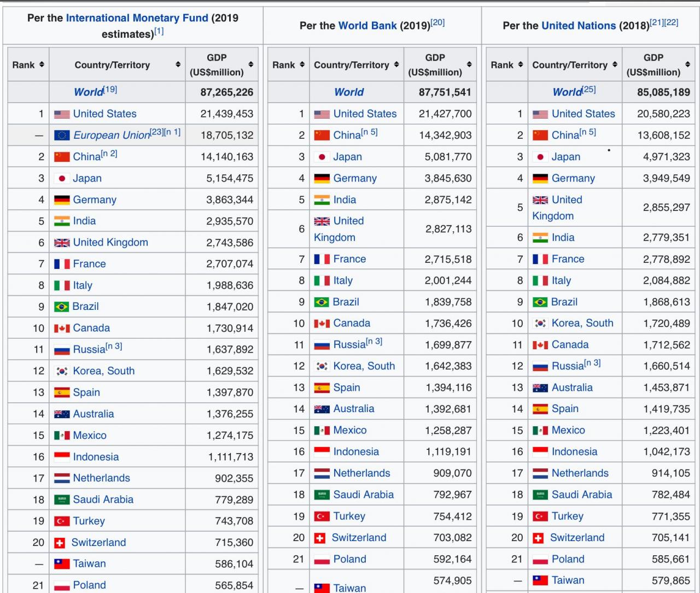Click the Italy flag in IMF table
Screen dimensions: 700x593
coord(62,285)
